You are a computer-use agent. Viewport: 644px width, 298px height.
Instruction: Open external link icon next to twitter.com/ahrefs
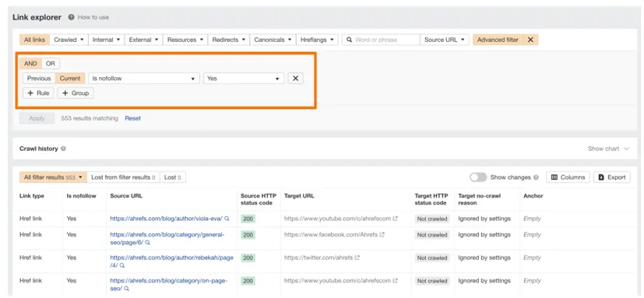tap(357, 258)
